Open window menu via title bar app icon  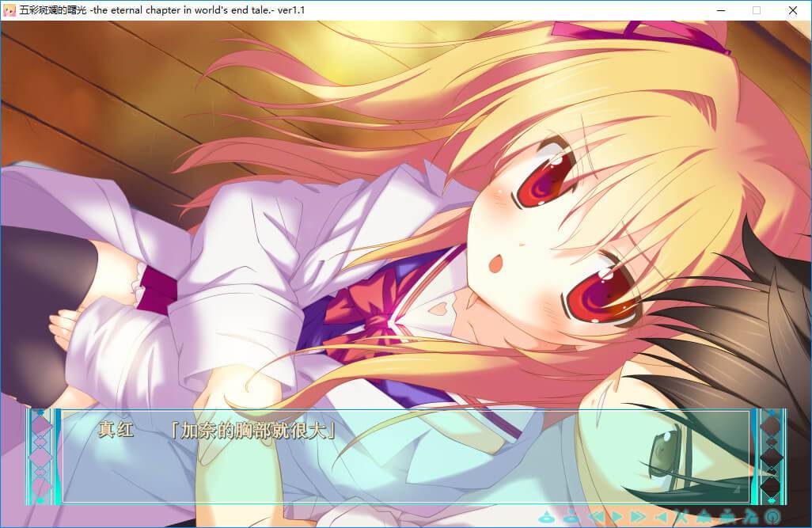(x=9, y=10)
